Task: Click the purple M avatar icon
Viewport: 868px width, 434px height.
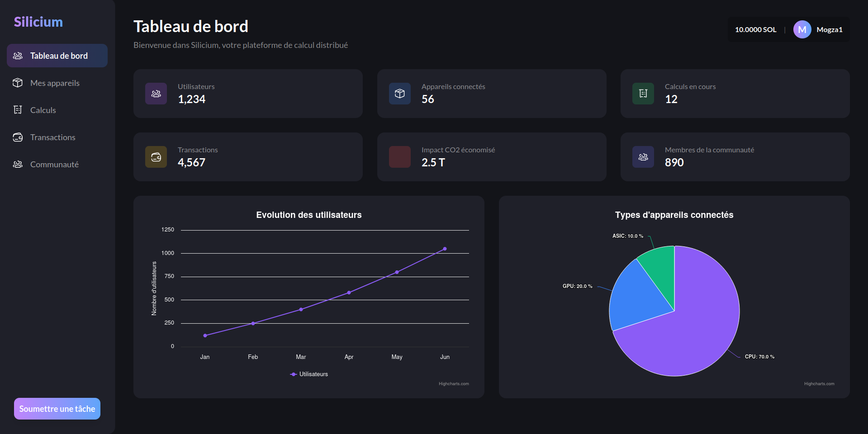Action: (x=802, y=29)
